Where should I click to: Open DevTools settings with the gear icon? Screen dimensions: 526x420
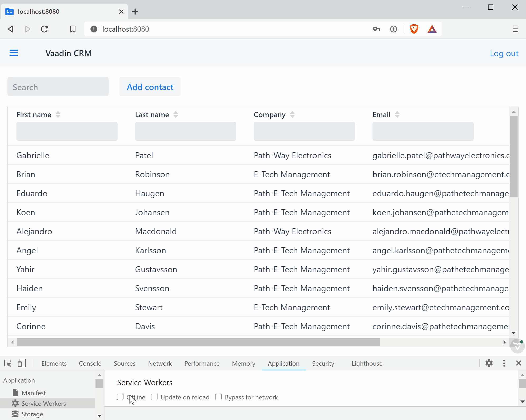pos(489,363)
